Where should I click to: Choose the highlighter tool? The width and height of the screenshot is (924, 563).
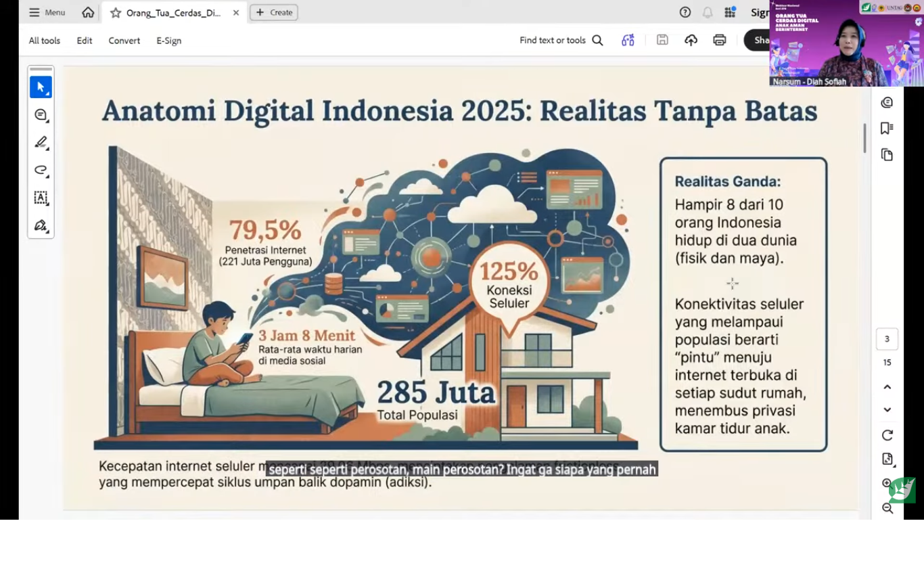[x=41, y=143]
